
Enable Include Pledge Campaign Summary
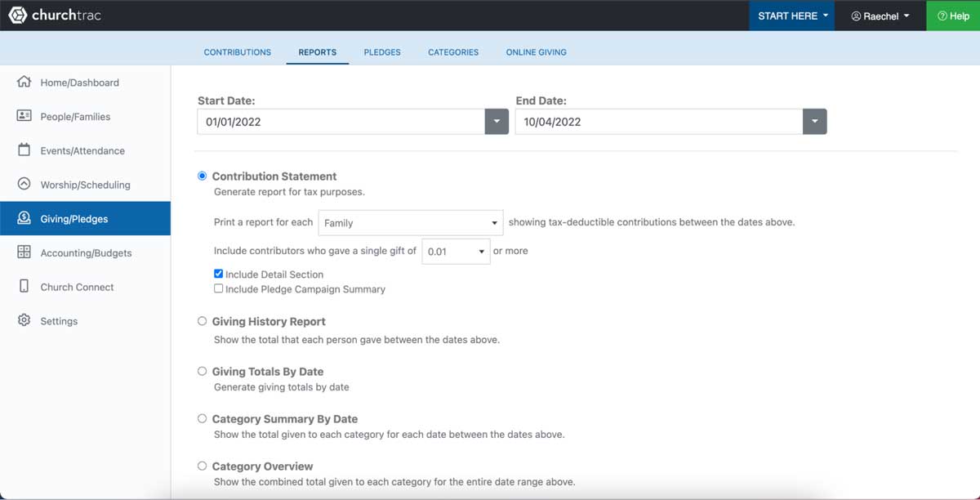218,288
